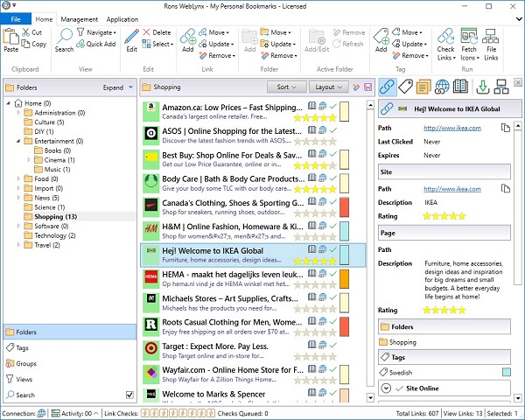Click the Refresh Active Folder icon

click(x=337, y=44)
